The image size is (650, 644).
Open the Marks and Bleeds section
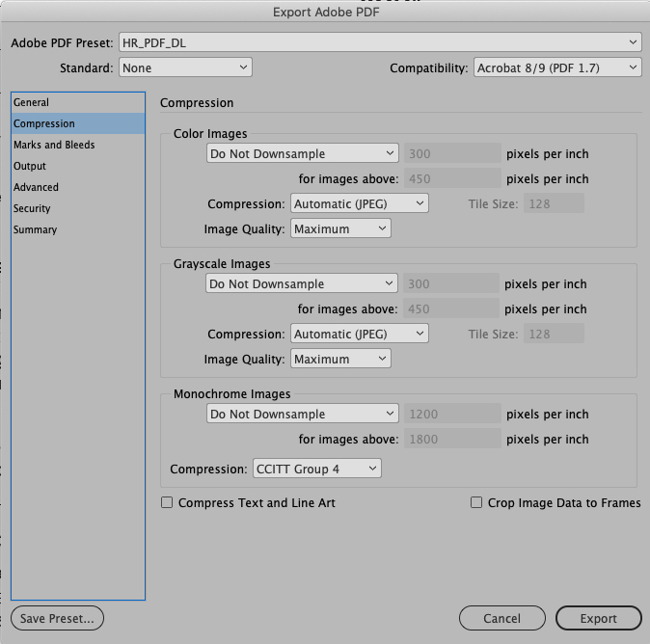(78, 145)
